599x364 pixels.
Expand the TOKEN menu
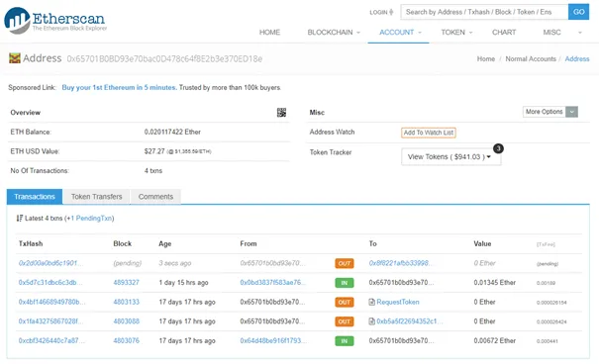(x=456, y=33)
